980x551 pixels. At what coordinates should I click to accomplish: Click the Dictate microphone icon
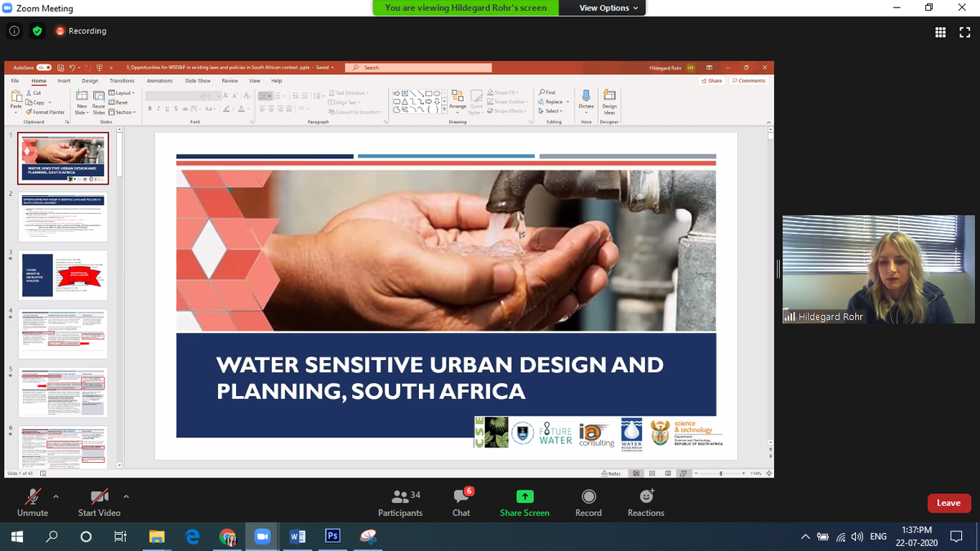586,96
